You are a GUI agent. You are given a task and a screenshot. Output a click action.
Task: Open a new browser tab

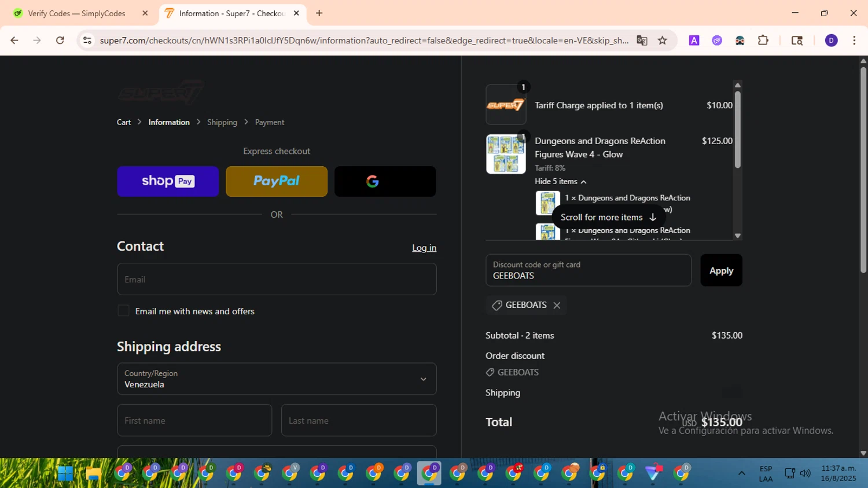[x=319, y=13]
